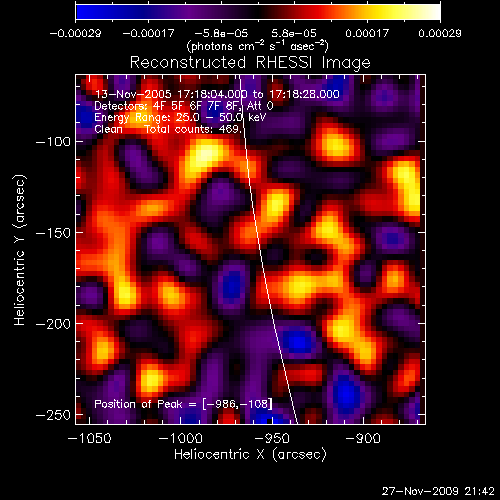Click the X-axis tick label '-950'
Viewport: 500px width, 500px height.
click(272, 438)
